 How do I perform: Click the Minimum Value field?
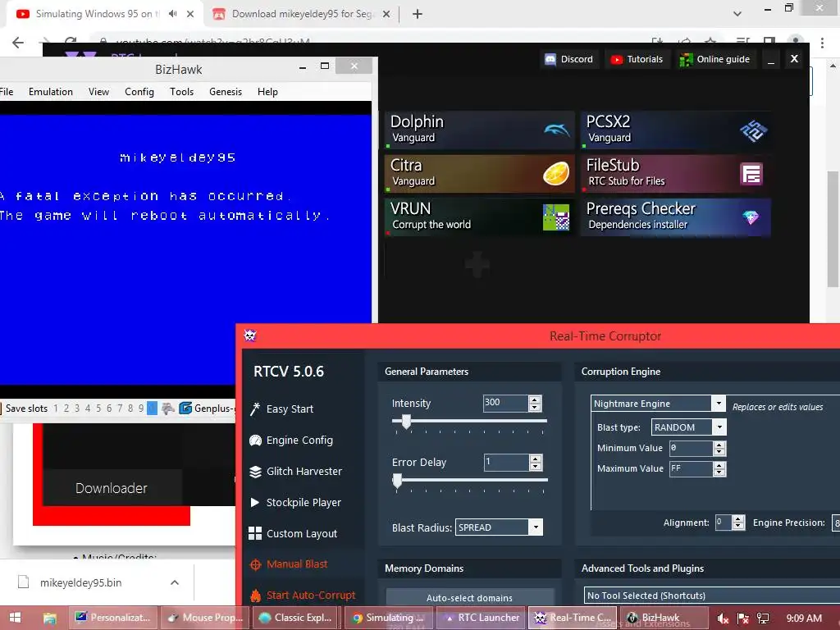[x=691, y=448]
